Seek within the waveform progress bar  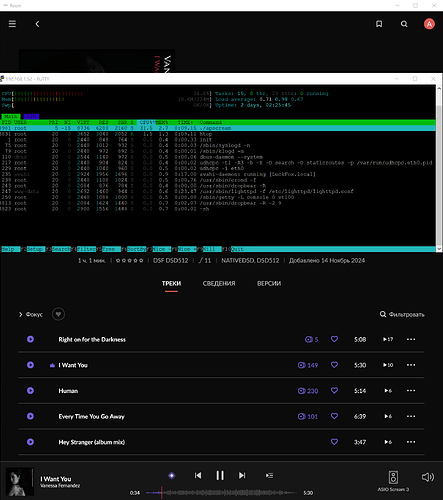point(220,493)
